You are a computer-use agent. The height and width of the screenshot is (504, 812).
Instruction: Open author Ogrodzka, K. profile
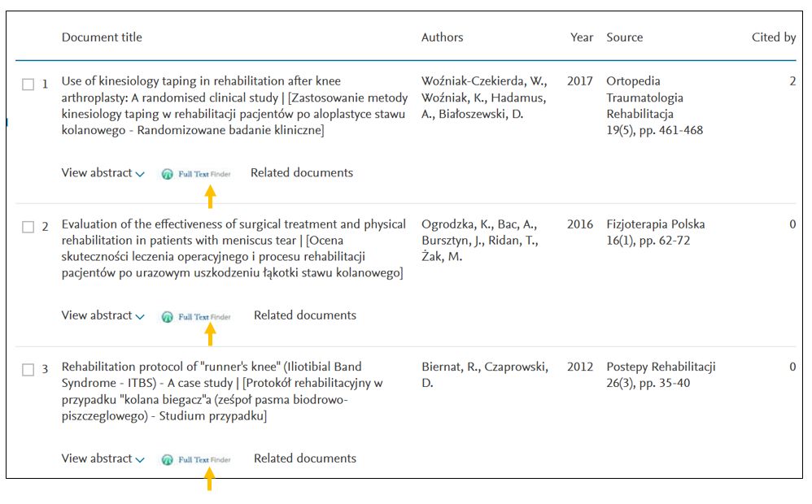click(x=460, y=224)
